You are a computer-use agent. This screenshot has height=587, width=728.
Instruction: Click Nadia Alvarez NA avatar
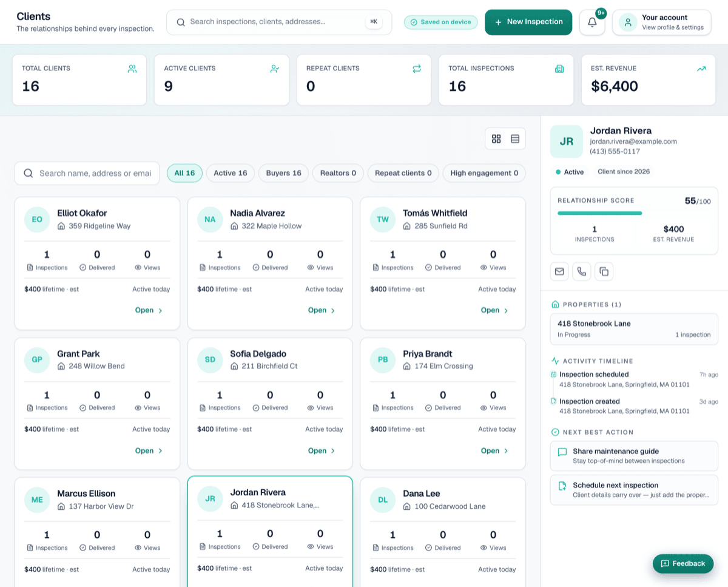click(210, 219)
